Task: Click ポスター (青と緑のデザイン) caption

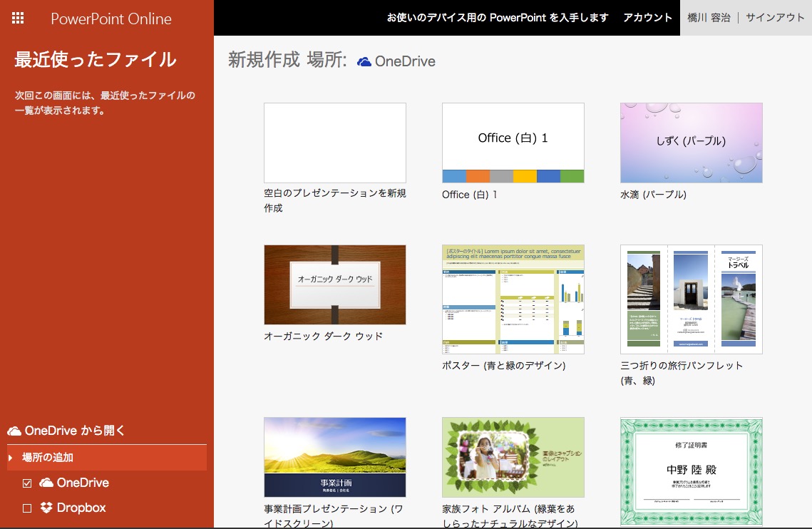Action: point(504,366)
